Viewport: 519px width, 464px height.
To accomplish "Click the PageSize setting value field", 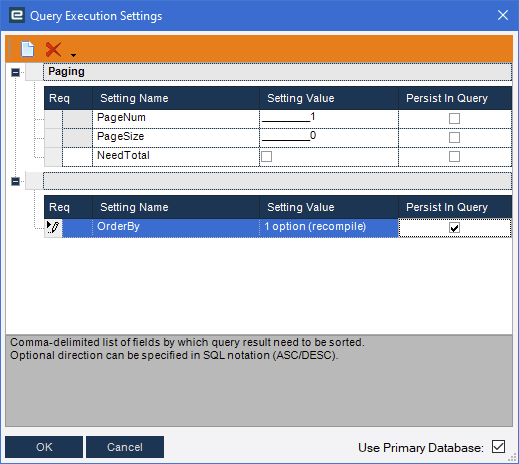I will (x=329, y=138).
